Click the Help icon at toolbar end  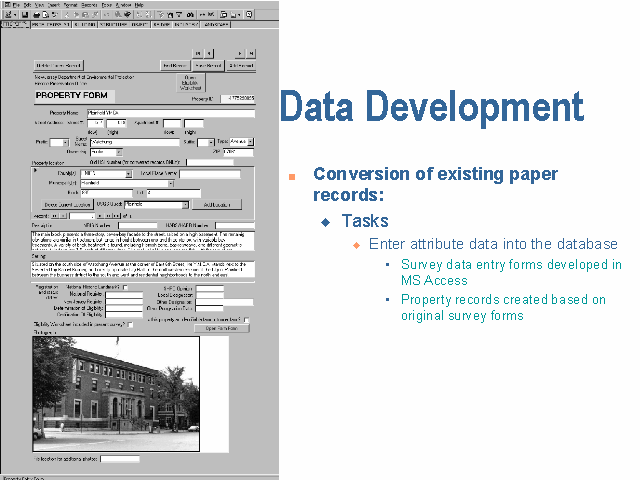[x=249, y=15]
